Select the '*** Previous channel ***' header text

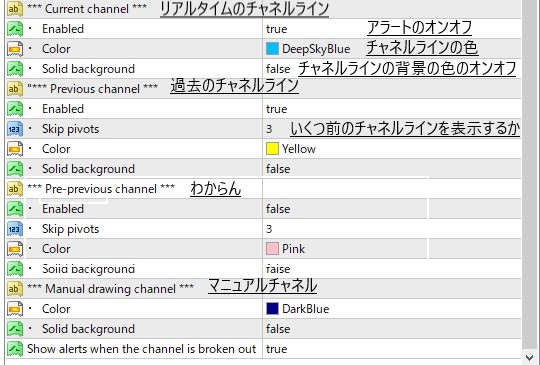(x=92, y=88)
